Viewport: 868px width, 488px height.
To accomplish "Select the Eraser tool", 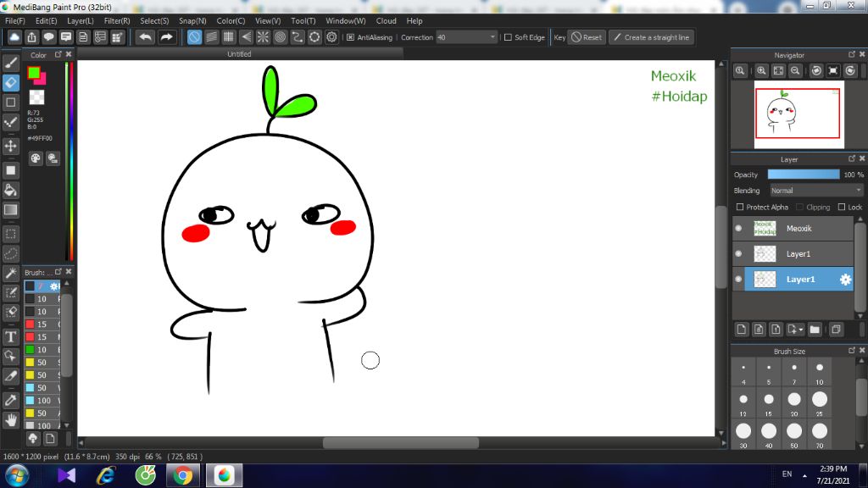I will [x=11, y=82].
